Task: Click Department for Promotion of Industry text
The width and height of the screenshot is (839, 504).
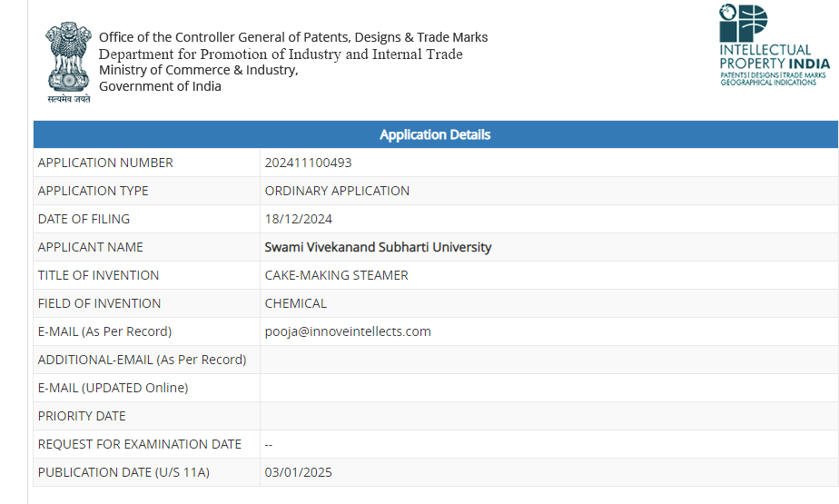Action: (x=281, y=54)
